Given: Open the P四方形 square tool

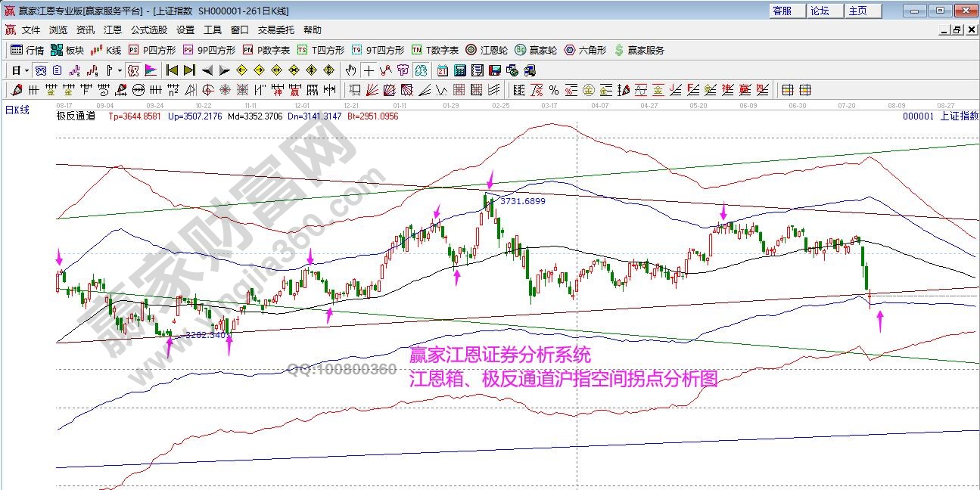Looking at the screenshot, I should coord(152,50).
